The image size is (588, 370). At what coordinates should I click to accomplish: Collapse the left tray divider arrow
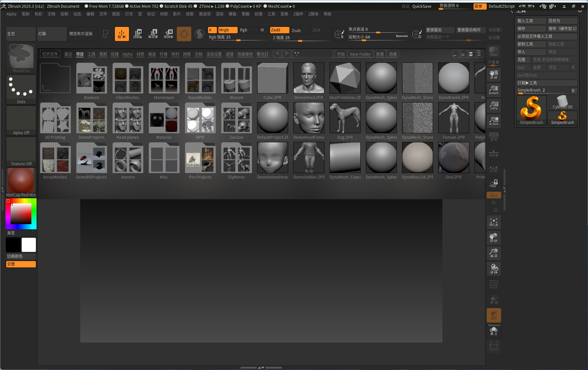pos(3,189)
